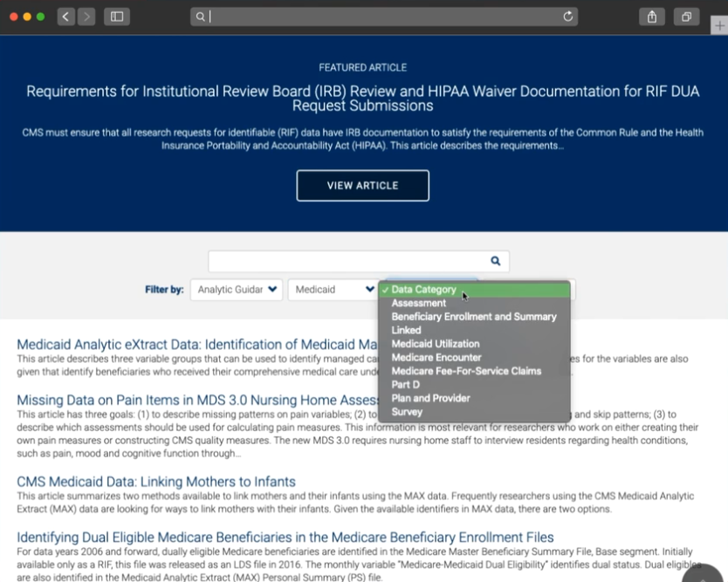This screenshot has height=582, width=728.
Task: Click the magnifying glass to run the search
Action: pyautogui.click(x=494, y=260)
